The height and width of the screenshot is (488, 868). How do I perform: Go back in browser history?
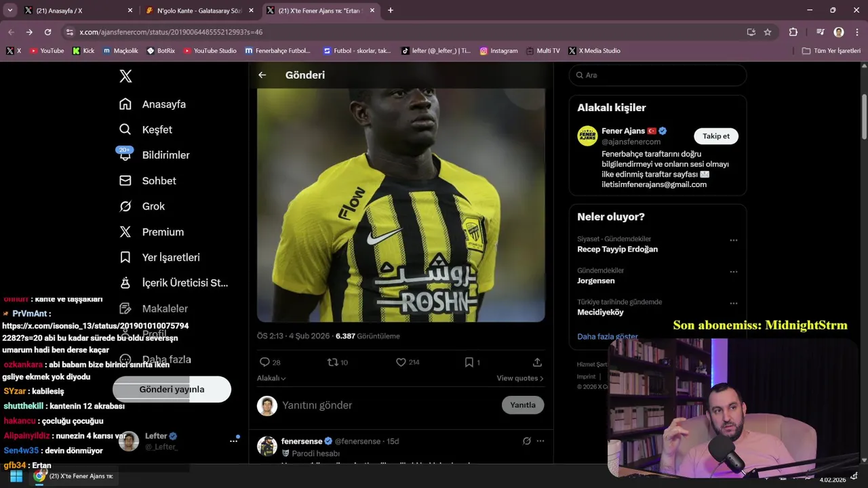tap(11, 32)
